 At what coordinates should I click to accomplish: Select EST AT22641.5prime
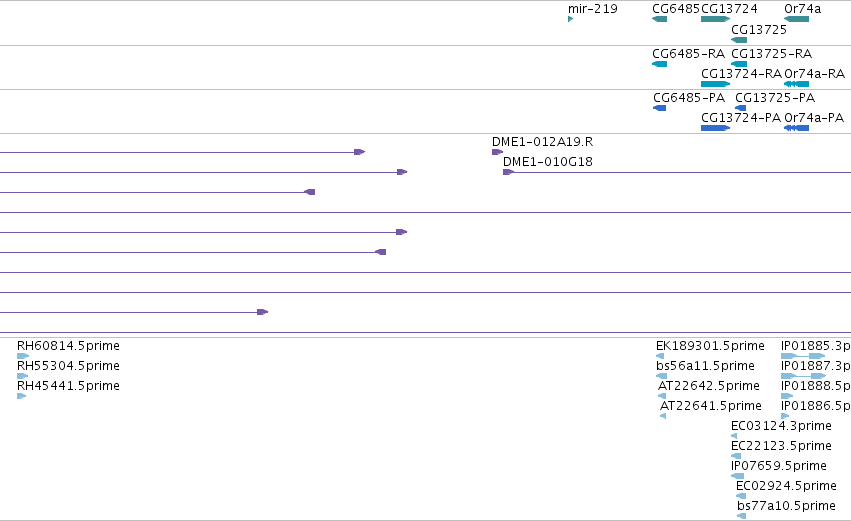tap(711, 406)
